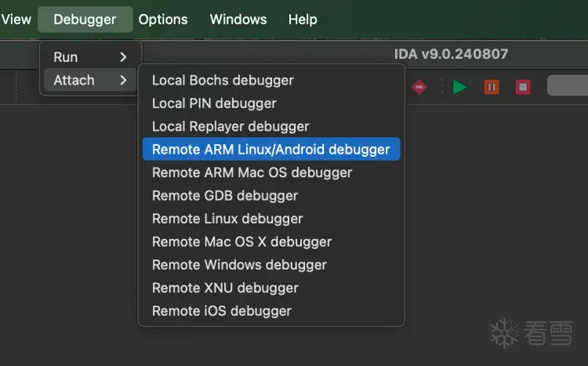Choose Local PIN debugger
The image size is (588, 366).
[x=214, y=103]
